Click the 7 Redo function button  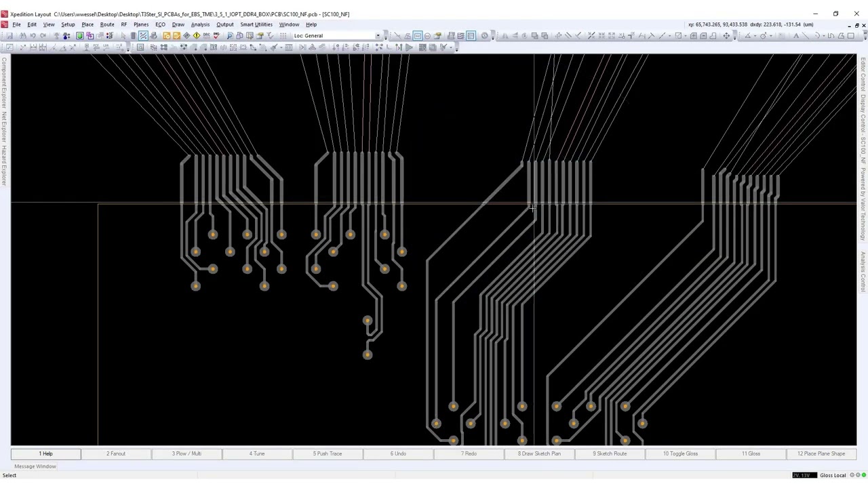469,453
